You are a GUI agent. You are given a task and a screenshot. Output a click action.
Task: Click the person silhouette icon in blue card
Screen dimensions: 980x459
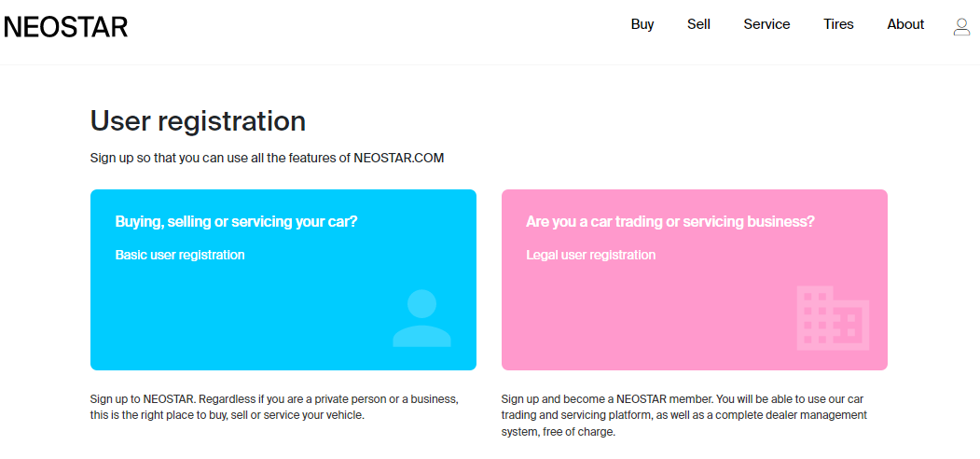(x=421, y=318)
